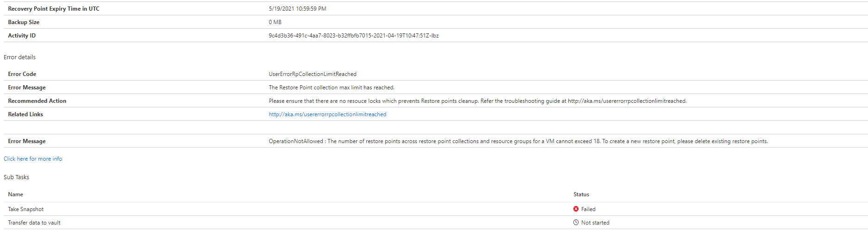Click the Error details section heading
868x244 pixels.
[19, 57]
